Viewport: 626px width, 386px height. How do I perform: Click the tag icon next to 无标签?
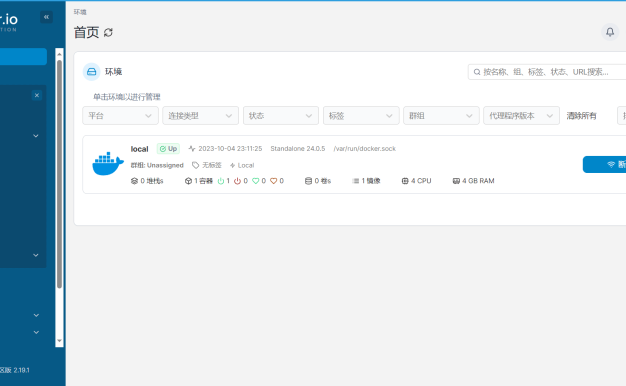coord(195,165)
